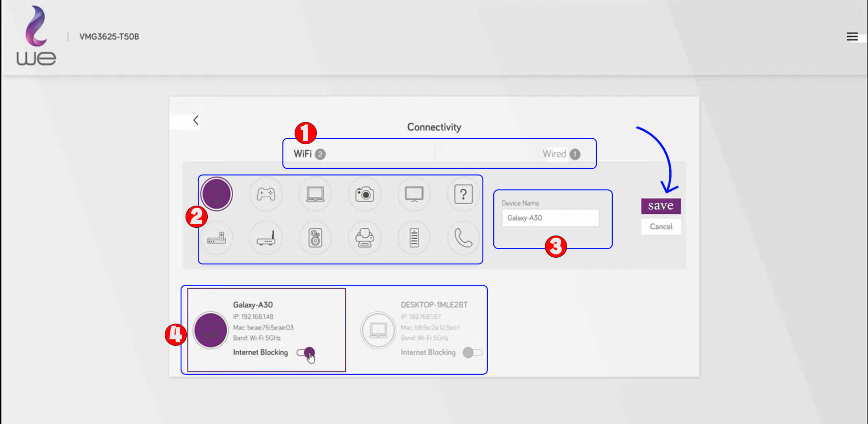Pick the camera device icon

364,194
